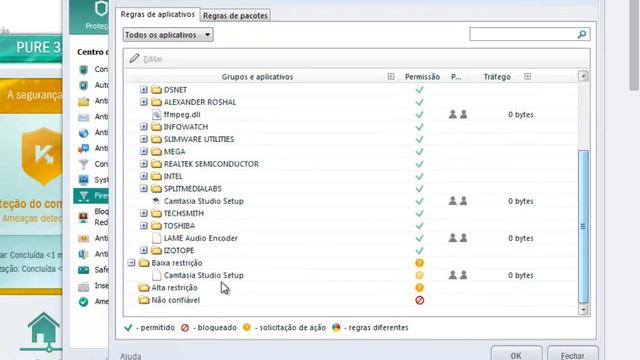The height and width of the screenshot is (360, 640).
Task: Click the Baixa restrição folder icon
Action: [x=144, y=263]
